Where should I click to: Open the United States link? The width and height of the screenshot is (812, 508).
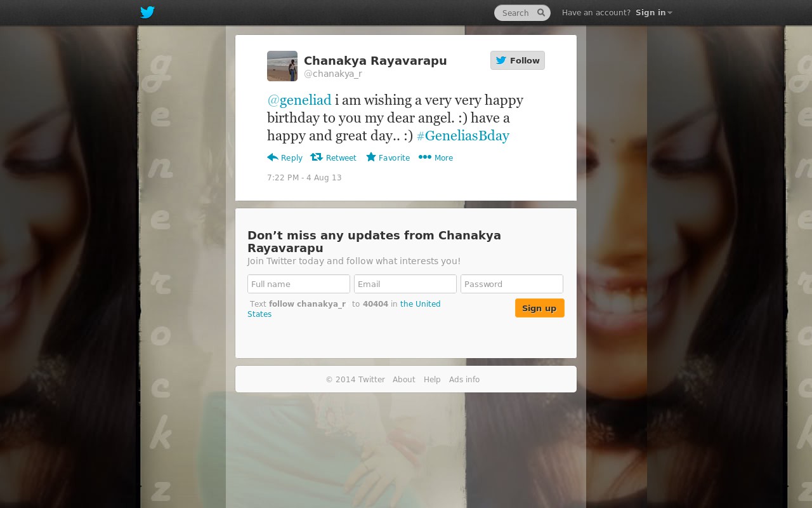coord(344,309)
